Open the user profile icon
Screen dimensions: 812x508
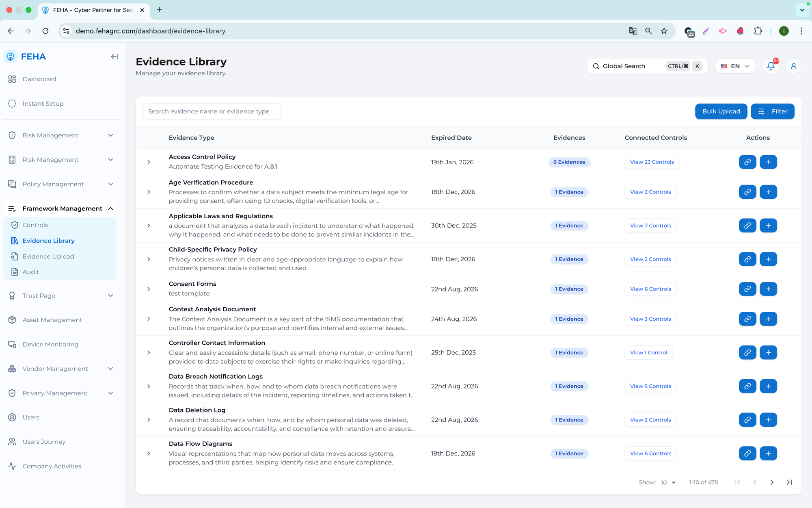tap(793, 66)
